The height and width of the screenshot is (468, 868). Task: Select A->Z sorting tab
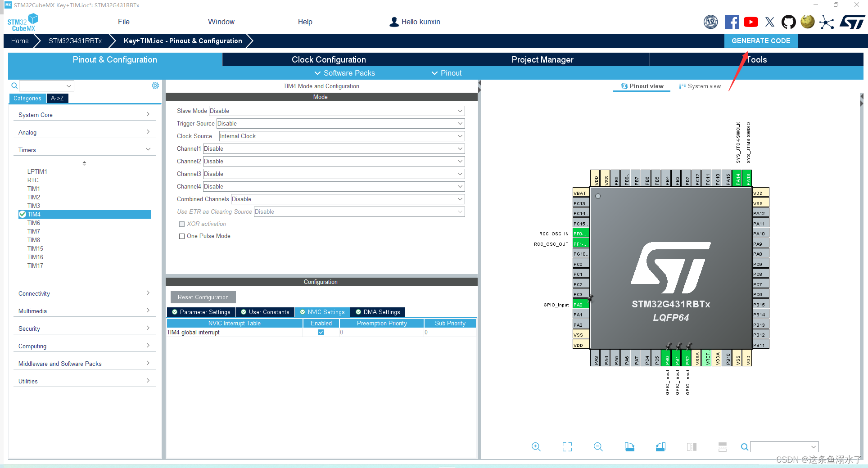point(57,98)
